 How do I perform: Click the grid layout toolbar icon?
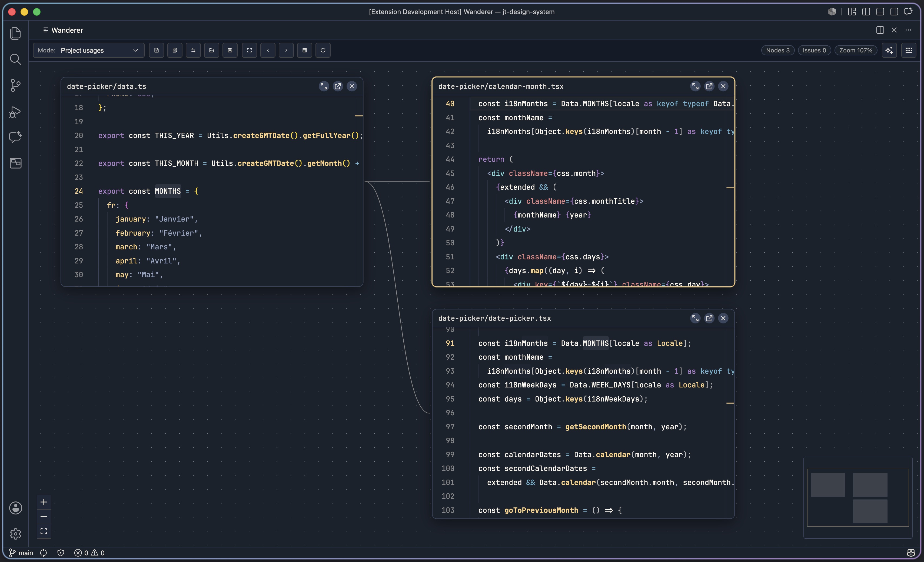click(304, 50)
